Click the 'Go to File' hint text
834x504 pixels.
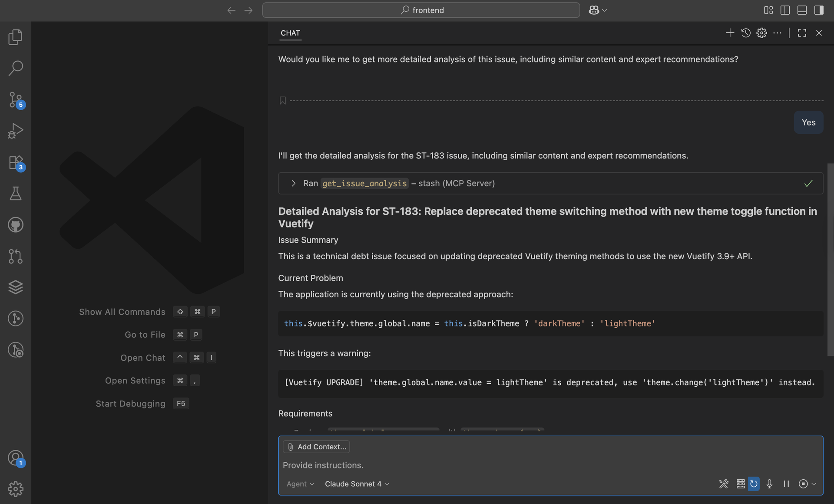(x=145, y=335)
